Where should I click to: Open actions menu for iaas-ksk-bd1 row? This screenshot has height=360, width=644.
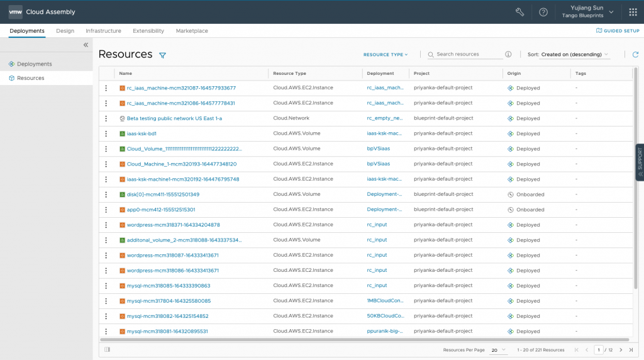[106, 133]
